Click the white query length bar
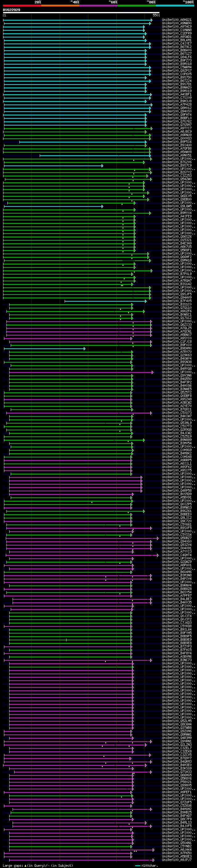Viewport: 197px width, 868px height. click(x=81, y=13)
